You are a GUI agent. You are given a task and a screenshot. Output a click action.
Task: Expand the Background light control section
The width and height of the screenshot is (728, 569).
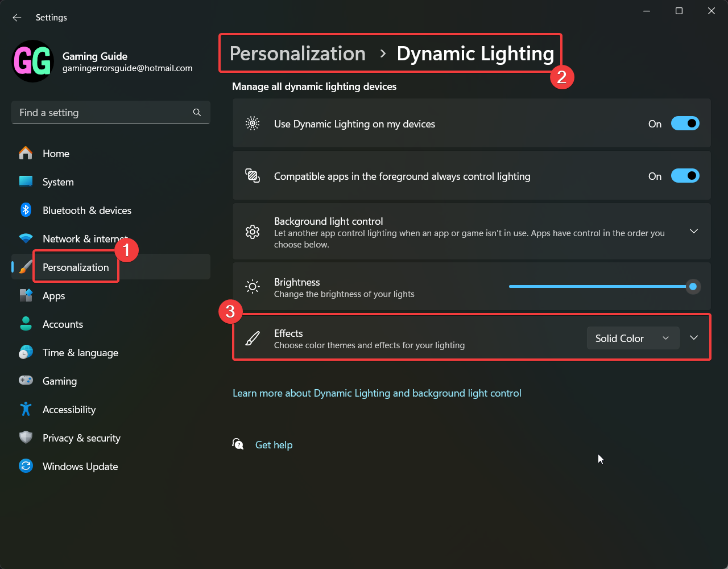pyautogui.click(x=693, y=232)
